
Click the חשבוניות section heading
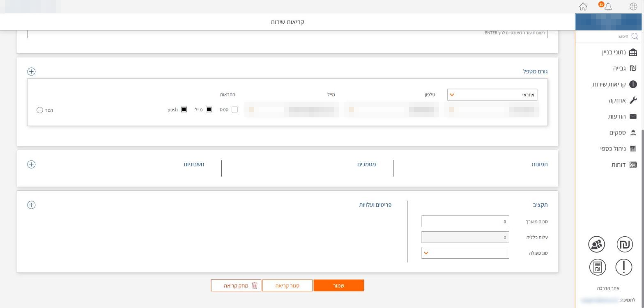pyautogui.click(x=194, y=164)
